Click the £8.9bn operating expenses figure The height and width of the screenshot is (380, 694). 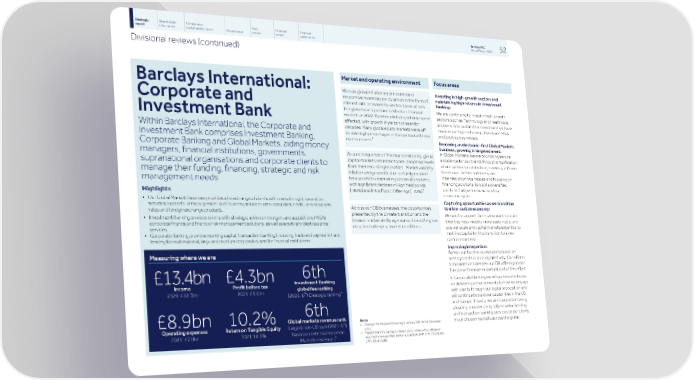click(184, 322)
